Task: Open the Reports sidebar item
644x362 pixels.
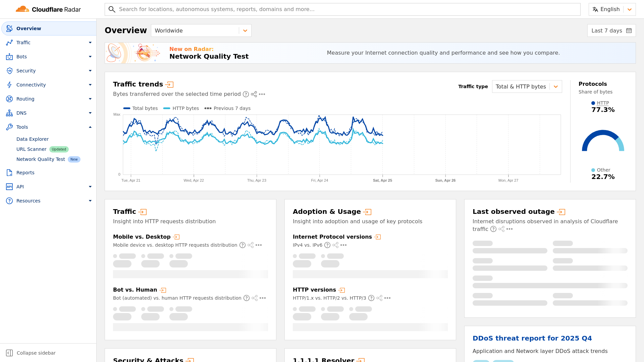Action: 25,173
